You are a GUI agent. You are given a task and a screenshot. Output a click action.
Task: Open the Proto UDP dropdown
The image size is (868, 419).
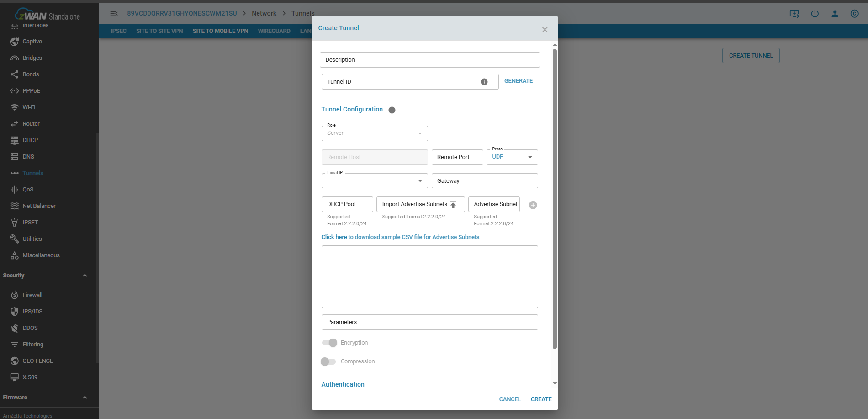tap(512, 157)
